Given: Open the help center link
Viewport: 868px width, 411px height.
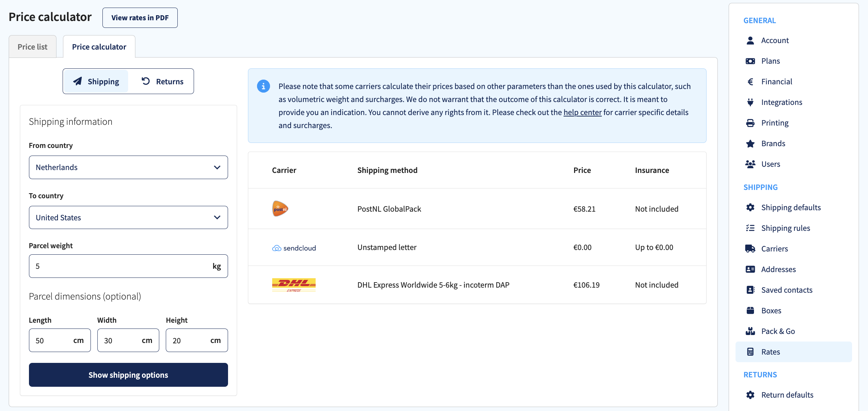Looking at the screenshot, I should tap(582, 113).
